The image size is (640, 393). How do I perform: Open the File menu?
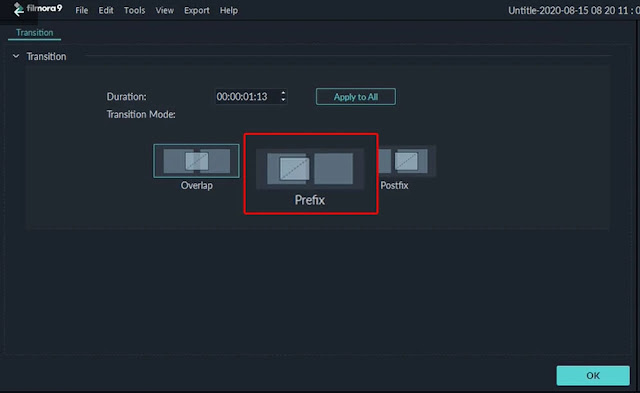coord(82,11)
